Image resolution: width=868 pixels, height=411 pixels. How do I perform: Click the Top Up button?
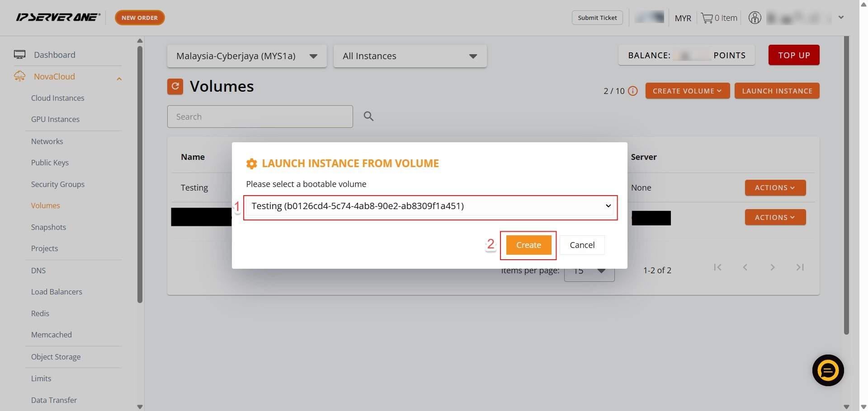(x=793, y=55)
